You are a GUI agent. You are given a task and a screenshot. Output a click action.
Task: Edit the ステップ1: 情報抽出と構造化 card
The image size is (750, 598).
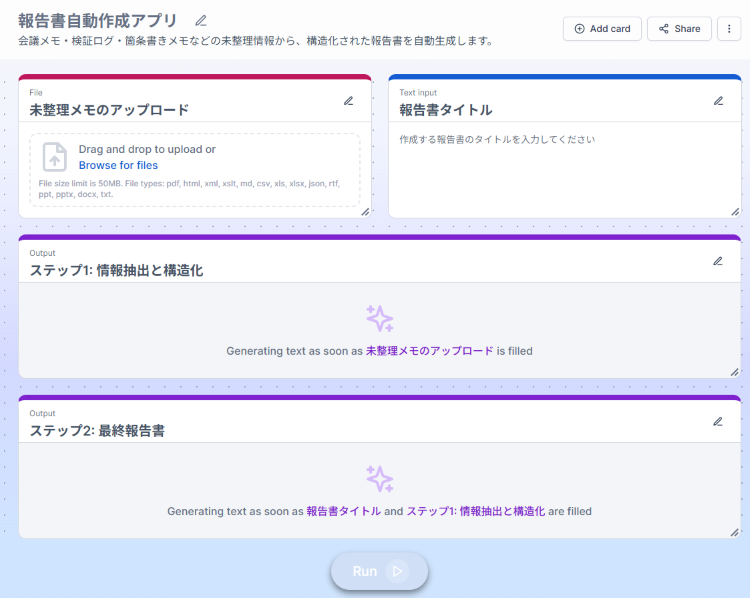click(718, 261)
